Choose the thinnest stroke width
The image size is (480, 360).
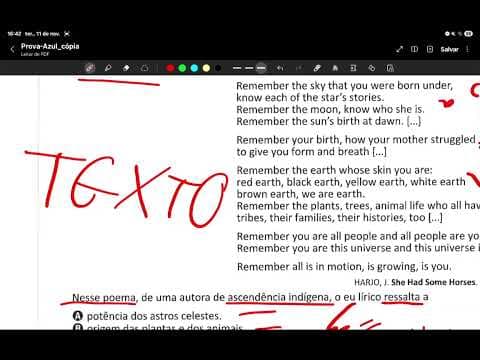[237, 68]
